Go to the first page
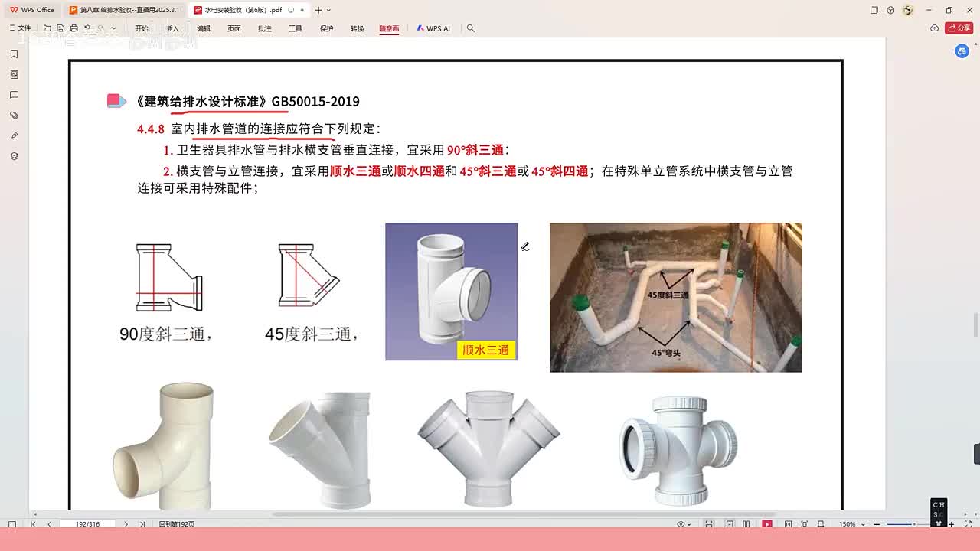 coord(33,524)
